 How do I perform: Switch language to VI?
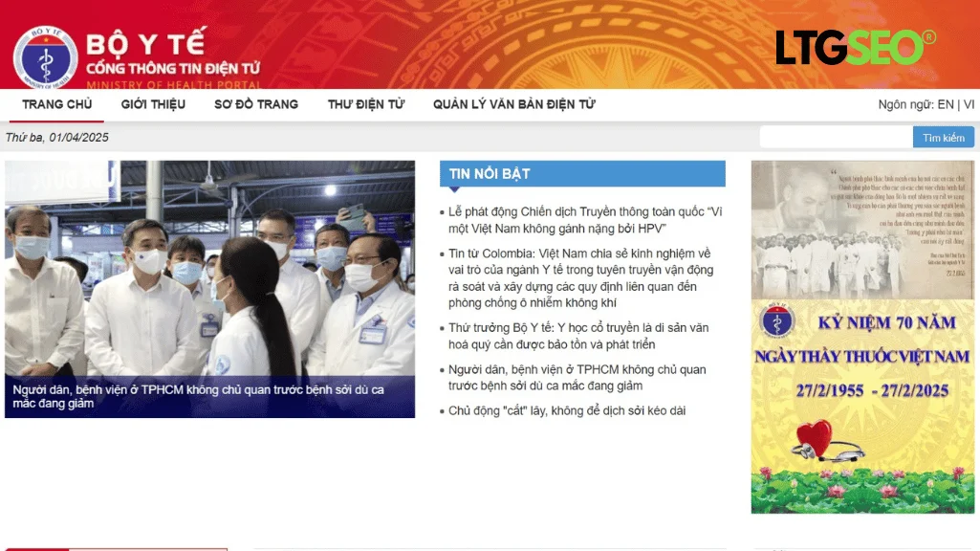click(x=969, y=104)
